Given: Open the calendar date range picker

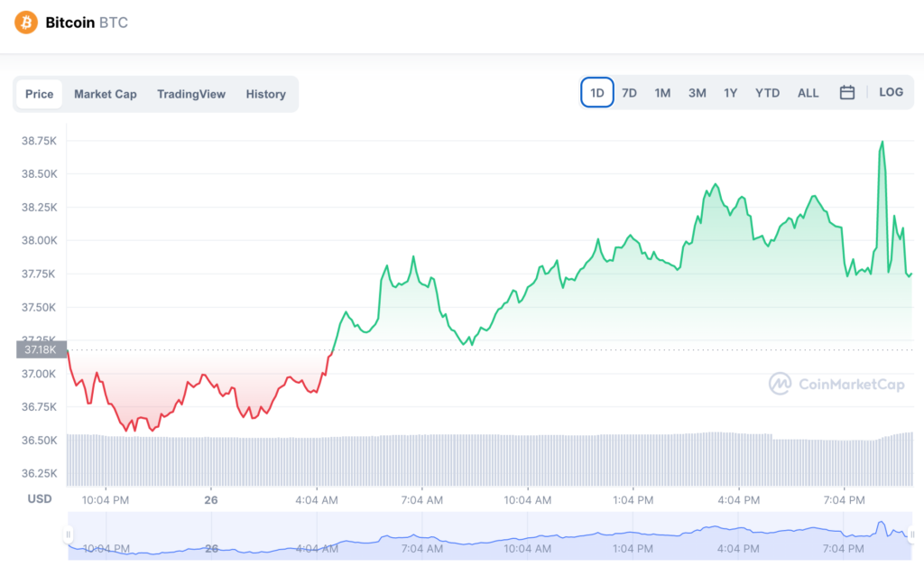Looking at the screenshot, I should tap(846, 92).
